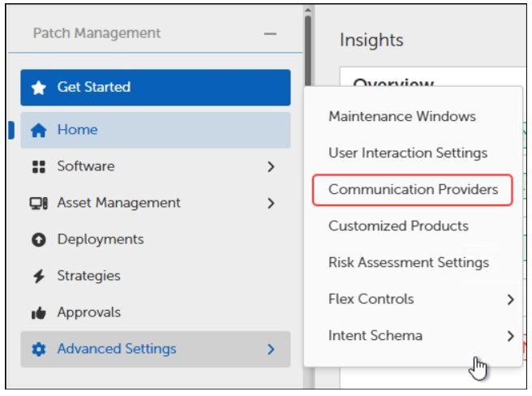The image size is (532, 396).
Task: Expand the Asset Management chevron
Action: pyautogui.click(x=271, y=203)
